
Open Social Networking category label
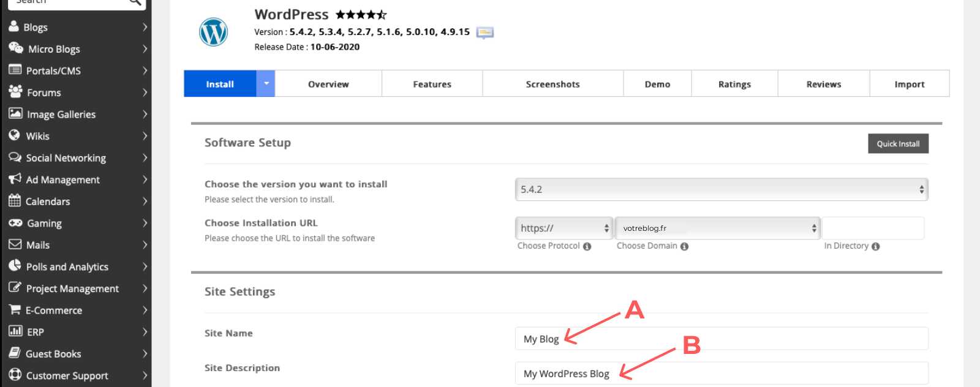click(66, 158)
